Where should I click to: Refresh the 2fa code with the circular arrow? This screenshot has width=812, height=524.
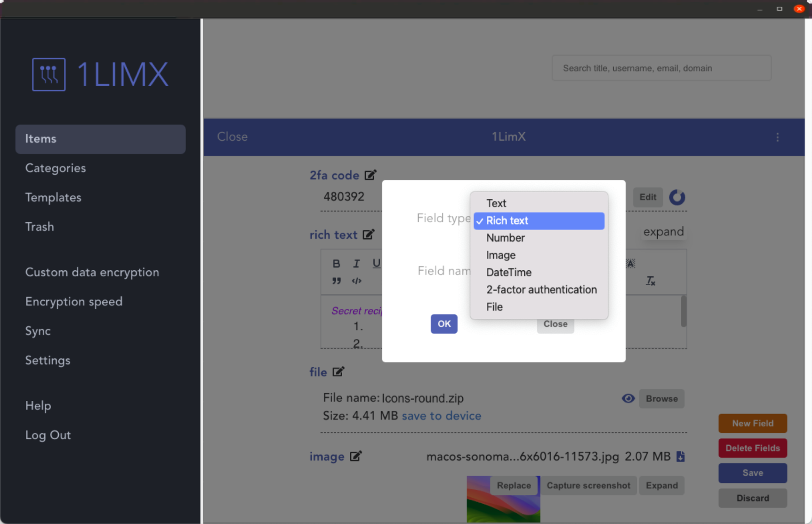[677, 197]
